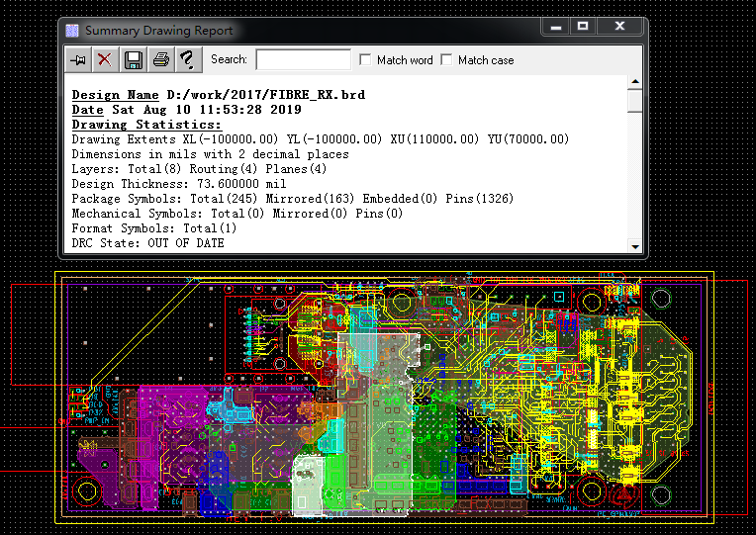Click the Design Thickness line in report

[178, 184]
